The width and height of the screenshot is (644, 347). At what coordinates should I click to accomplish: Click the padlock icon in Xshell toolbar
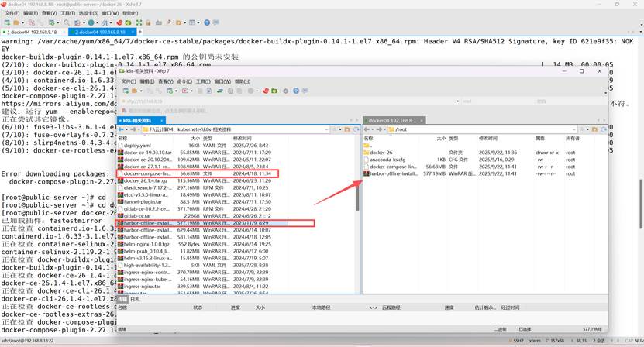click(148, 22)
